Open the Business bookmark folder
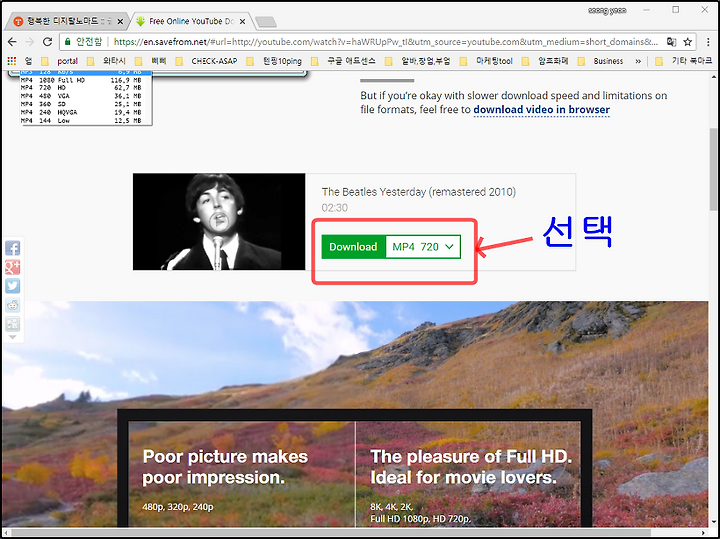This screenshot has height=539, width=720. click(x=602, y=61)
